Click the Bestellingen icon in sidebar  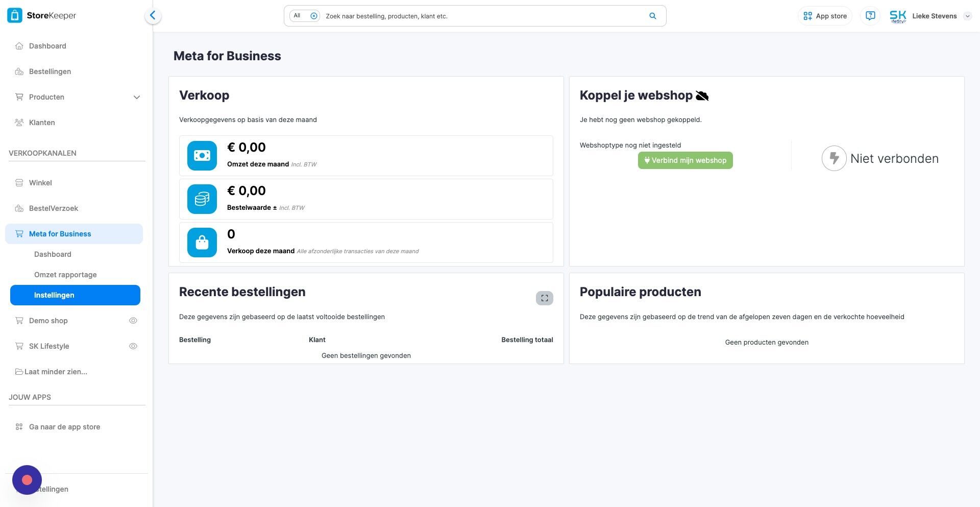pyautogui.click(x=19, y=71)
